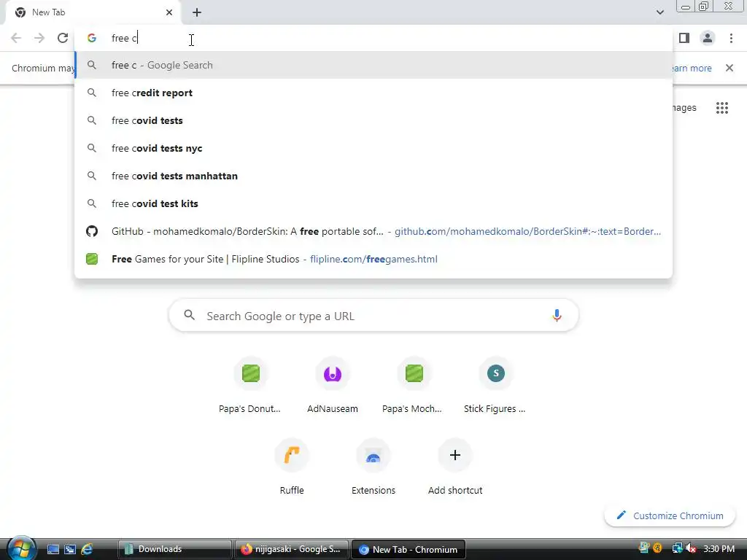Click Switch between windows quick launch icon
Image resolution: width=747 pixels, height=560 pixels.
[70, 549]
